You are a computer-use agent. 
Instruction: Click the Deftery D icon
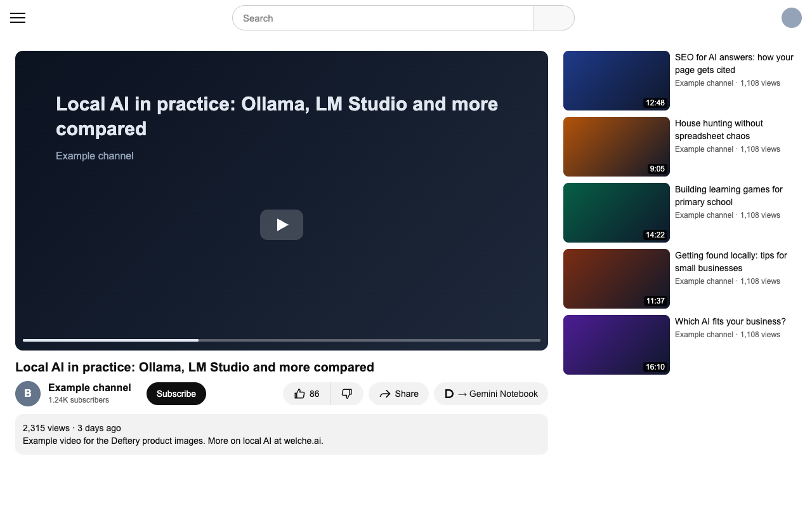449,394
